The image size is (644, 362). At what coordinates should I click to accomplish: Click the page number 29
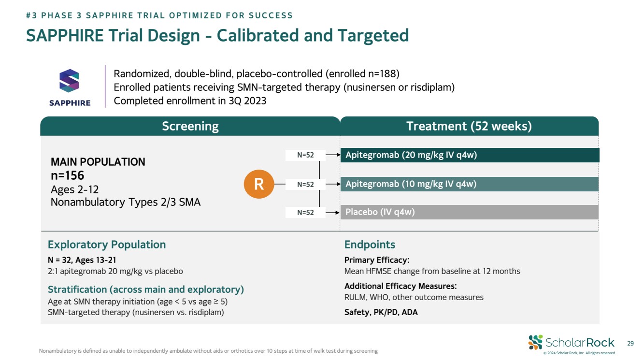(x=630, y=343)
